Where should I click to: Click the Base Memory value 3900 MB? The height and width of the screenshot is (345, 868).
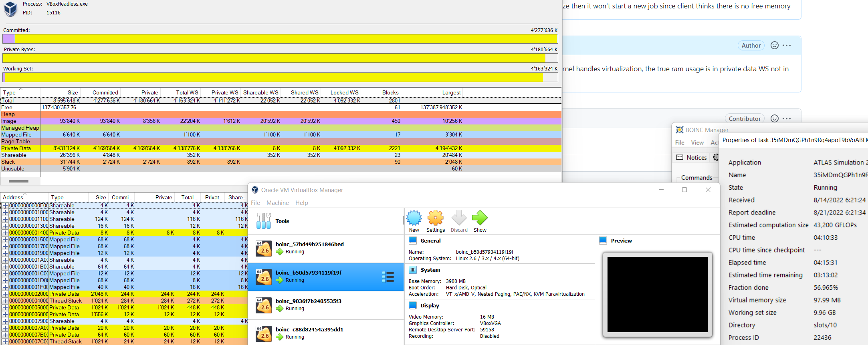(456, 281)
